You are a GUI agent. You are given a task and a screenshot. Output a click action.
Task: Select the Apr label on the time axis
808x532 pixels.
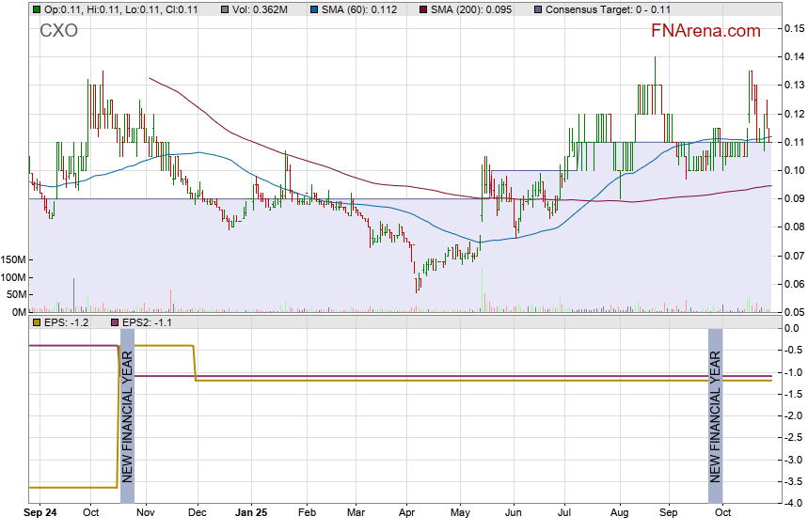[406, 513]
